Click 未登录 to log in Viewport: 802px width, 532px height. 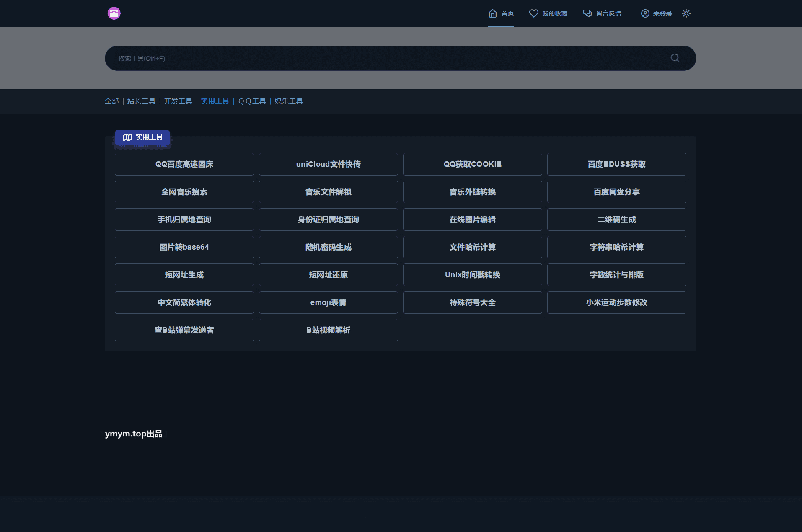pos(656,13)
